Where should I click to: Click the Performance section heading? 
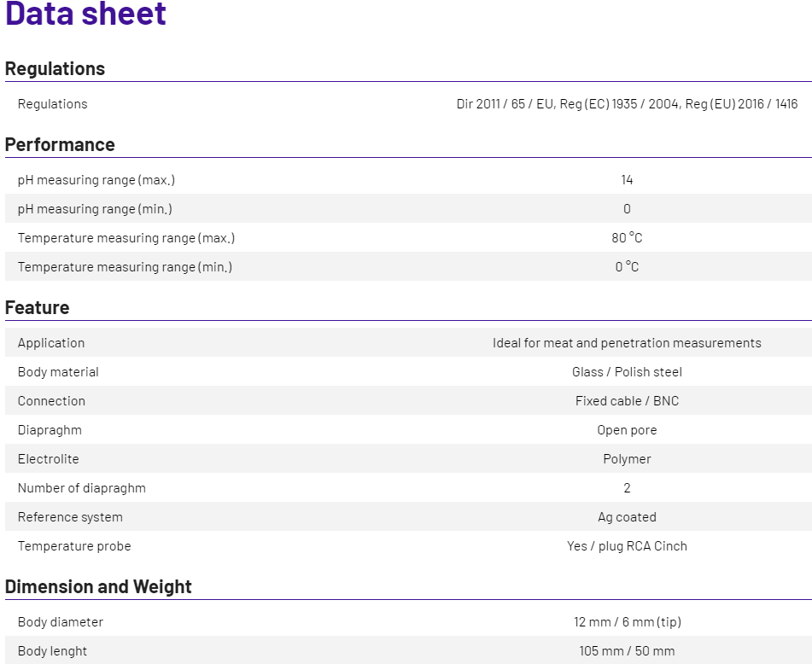[x=60, y=145]
